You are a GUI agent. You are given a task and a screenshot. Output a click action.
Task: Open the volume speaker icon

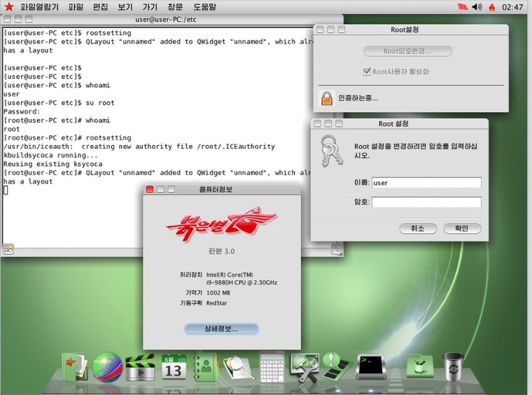pos(477,7)
